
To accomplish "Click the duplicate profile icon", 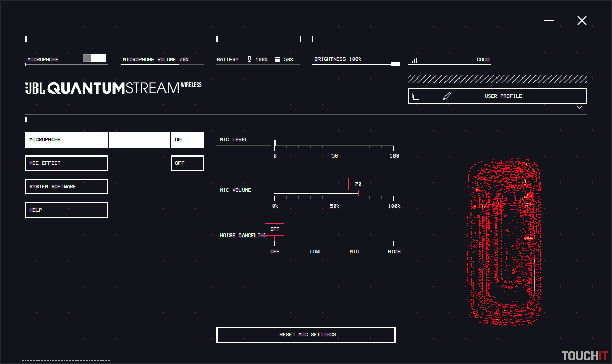I will [x=416, y=96].
